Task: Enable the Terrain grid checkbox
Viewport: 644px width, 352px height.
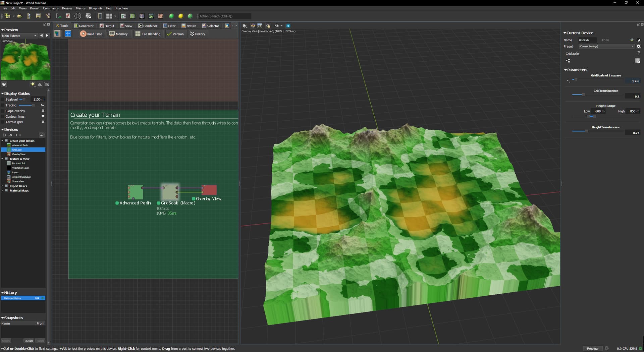Action: click(3, 122)
